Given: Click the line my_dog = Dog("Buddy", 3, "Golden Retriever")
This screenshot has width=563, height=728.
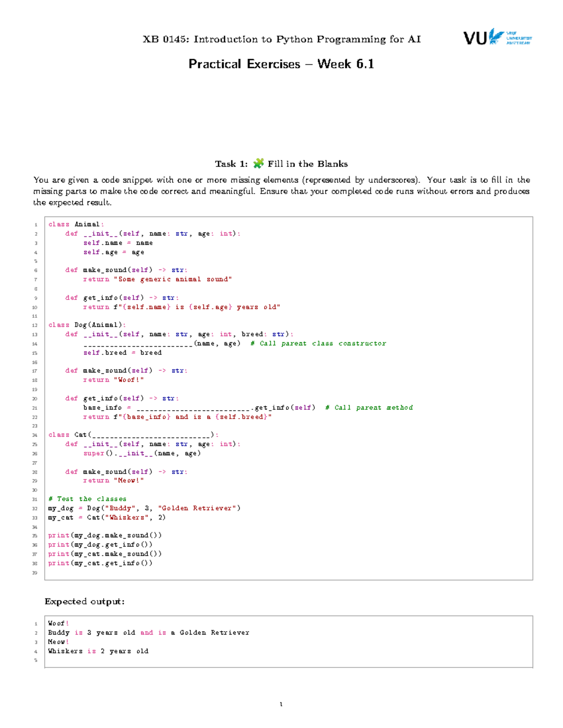Looking at the screenshot, I should tap(145, 508).
